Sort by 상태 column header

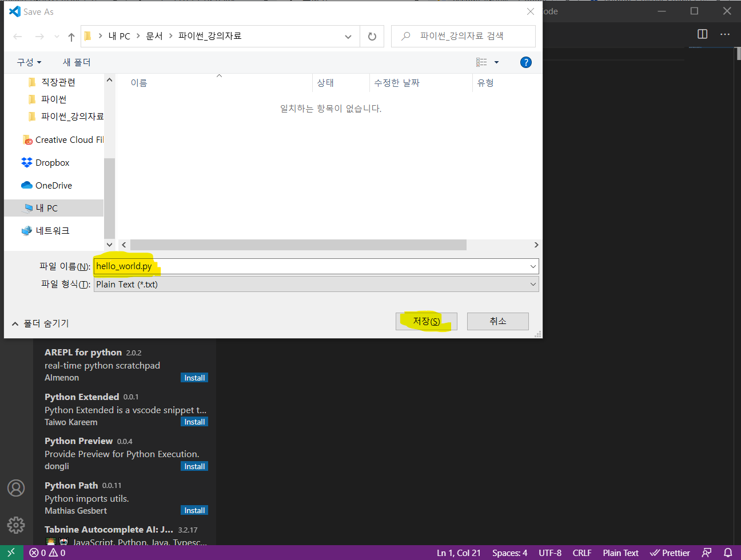point(325,83)
